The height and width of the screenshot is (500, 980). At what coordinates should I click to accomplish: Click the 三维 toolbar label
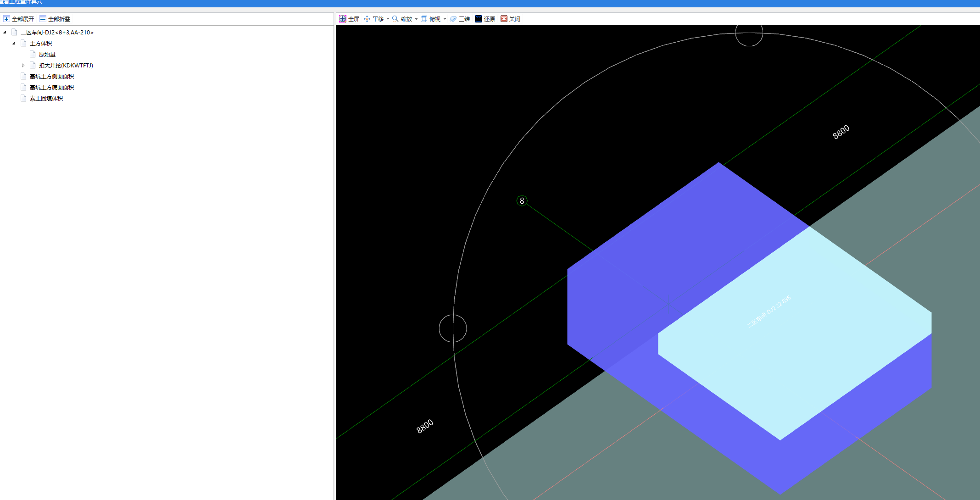pyautogui.click(x=464, y=19)
